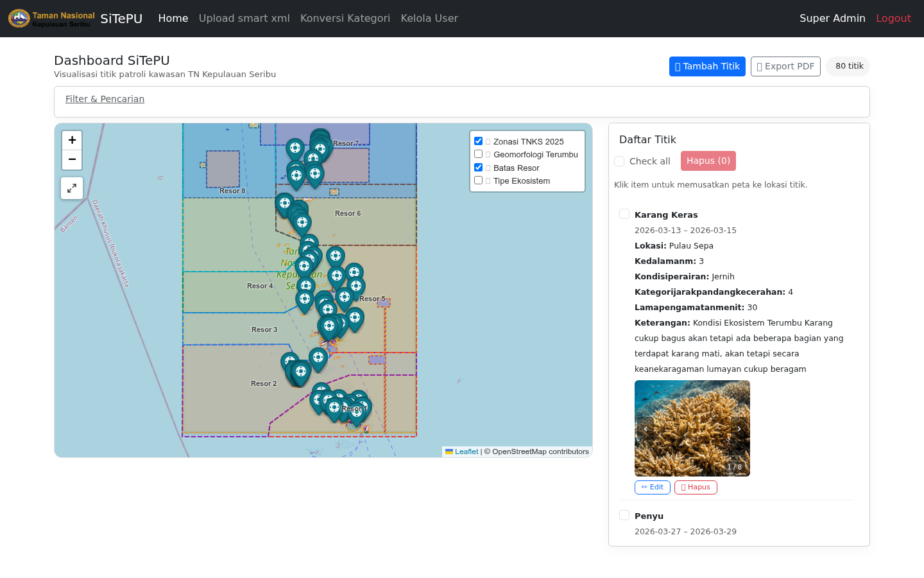The image size is (924, 578).
Task: Select the front marker nearest the Resor 2 label
Action: pyautogui.click(x=300, y=372)
